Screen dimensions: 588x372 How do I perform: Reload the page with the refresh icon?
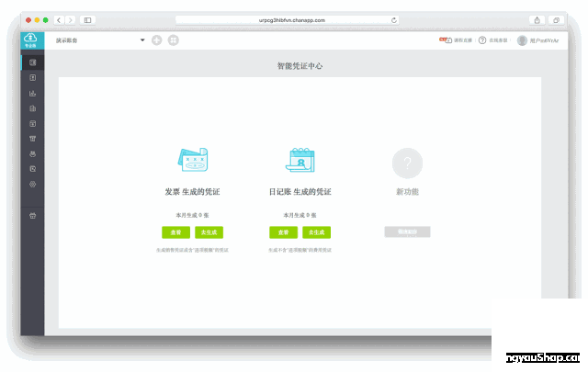point(394,20)
